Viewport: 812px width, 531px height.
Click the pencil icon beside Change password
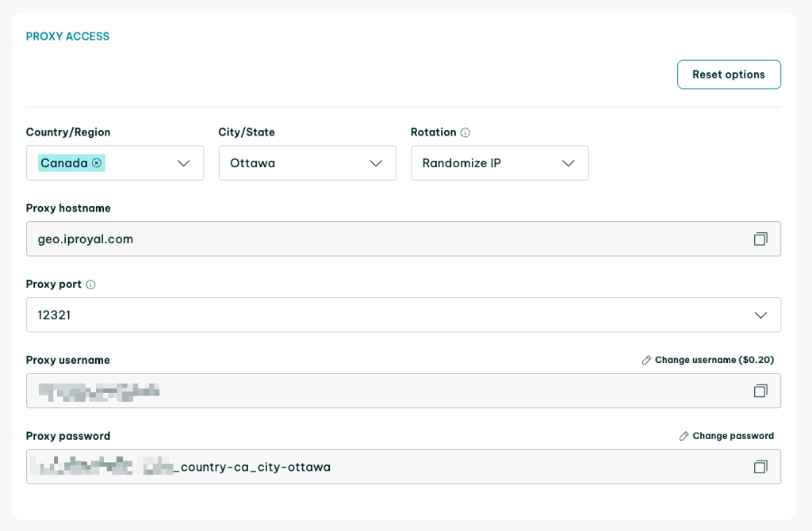click(x=684, y=436)
